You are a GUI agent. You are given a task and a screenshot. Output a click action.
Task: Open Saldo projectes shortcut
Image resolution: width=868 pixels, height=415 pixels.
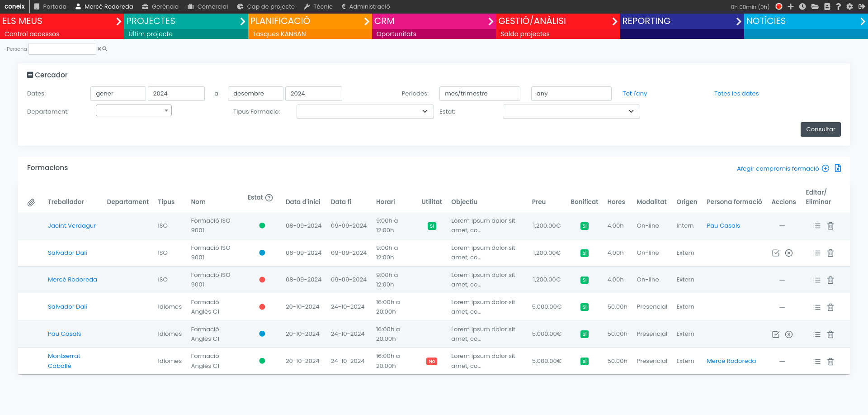point(525,34)
